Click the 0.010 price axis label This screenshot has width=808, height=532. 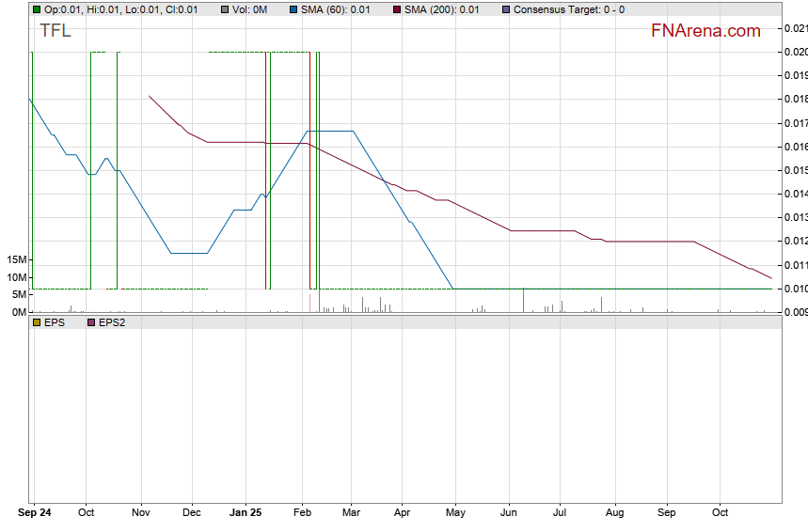(795, 289)
